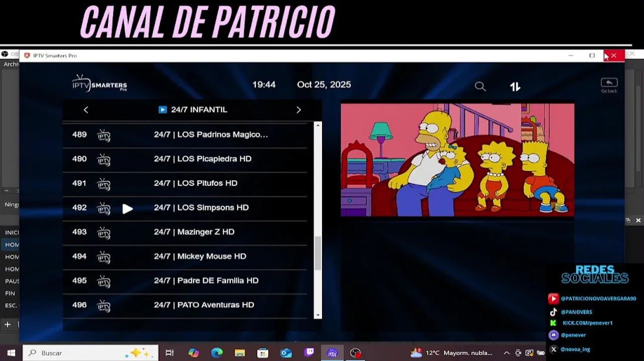Click channel logo icon for row 493

tap(104, 233)
